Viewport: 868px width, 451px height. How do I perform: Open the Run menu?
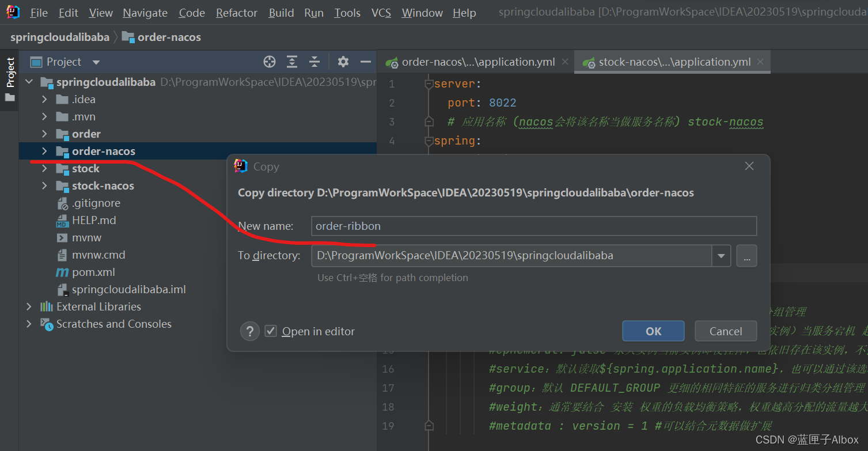pyautogui.click(x=314, y=13)
